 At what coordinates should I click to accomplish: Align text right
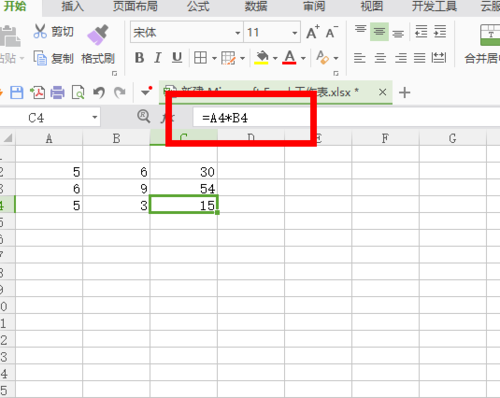[x=401, y=58]
